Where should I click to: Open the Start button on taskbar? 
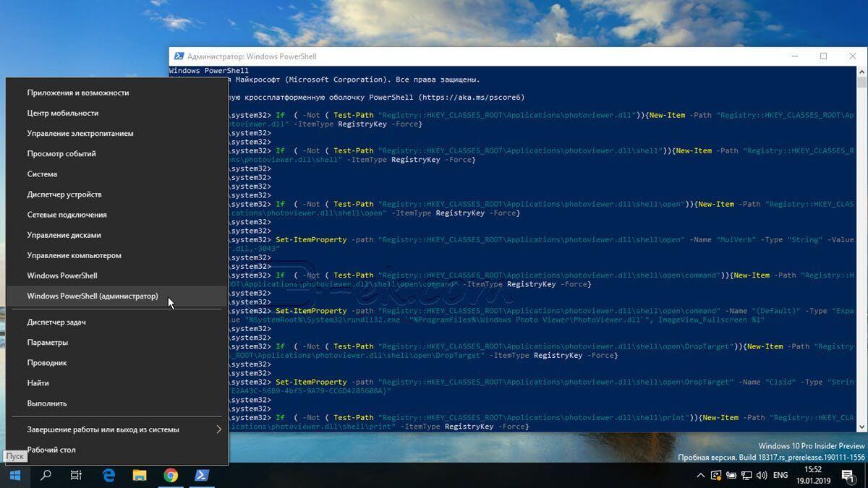[x=15, y=475]
